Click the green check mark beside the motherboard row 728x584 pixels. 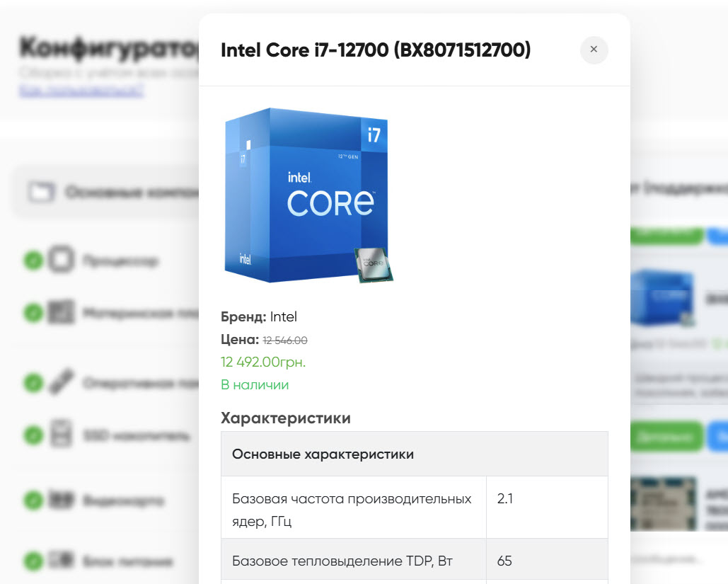pos(33,313)
